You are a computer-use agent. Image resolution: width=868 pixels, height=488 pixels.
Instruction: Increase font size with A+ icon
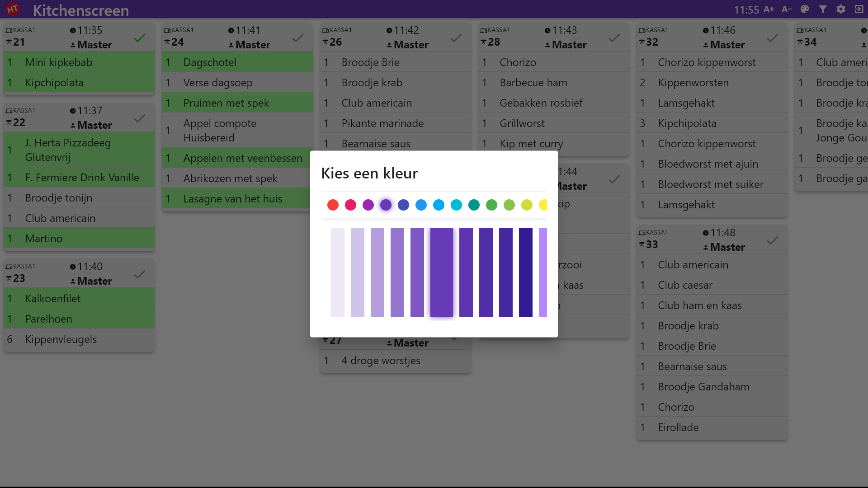[769, 9]
